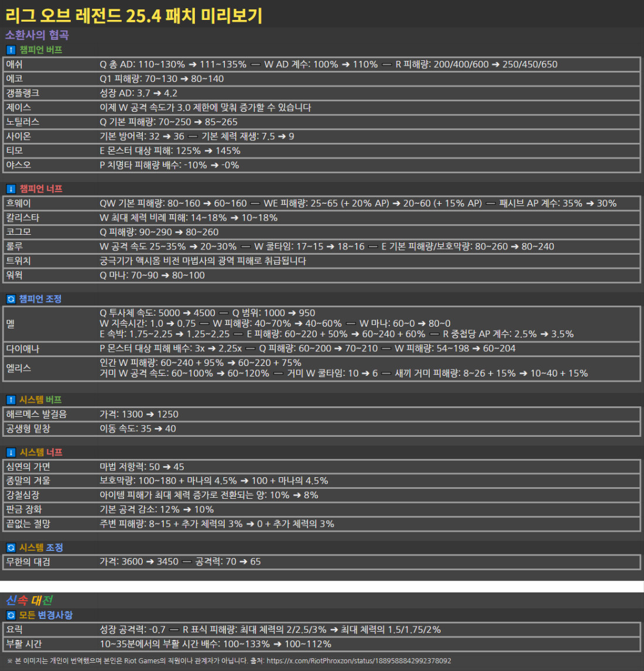
Task: Click the refresh icon beside 챔피언 조정
Action: (x=11, y=299)
